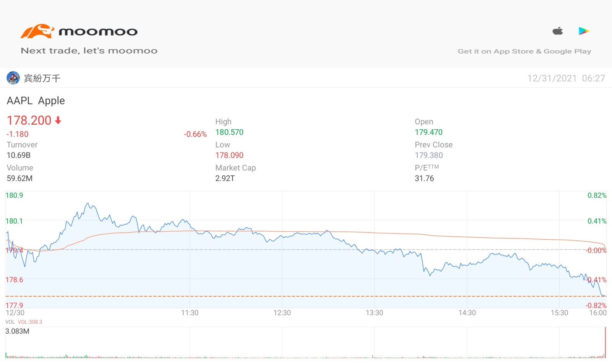Click the current price 178.200
The image size is (612, 364).
(x=29, y=120)
